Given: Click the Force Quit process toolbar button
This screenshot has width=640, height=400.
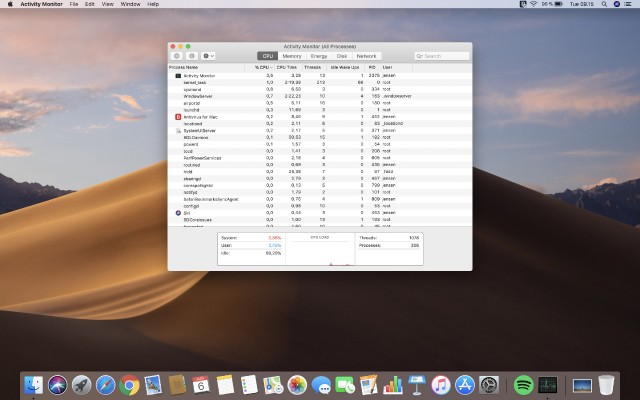Looking at the screenshot, I should 177,56.
